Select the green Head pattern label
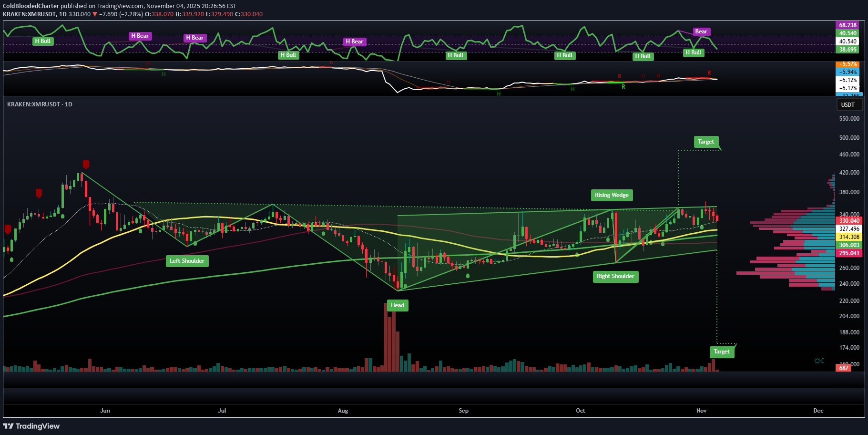Screen dimensions: 868x435 point(397,305)
